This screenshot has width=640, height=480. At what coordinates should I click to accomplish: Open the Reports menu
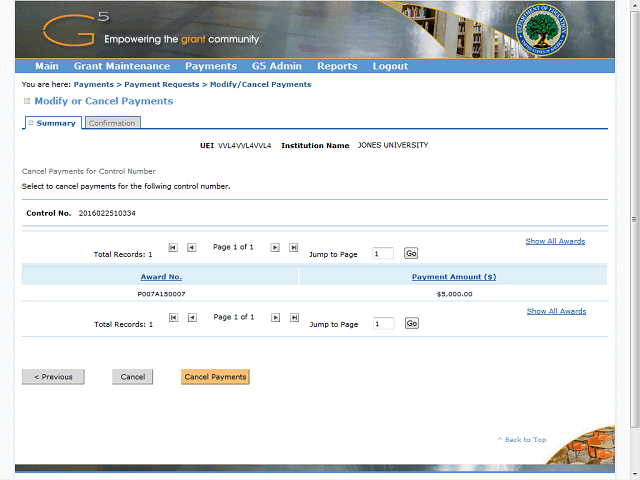click(x=337, y=66)
